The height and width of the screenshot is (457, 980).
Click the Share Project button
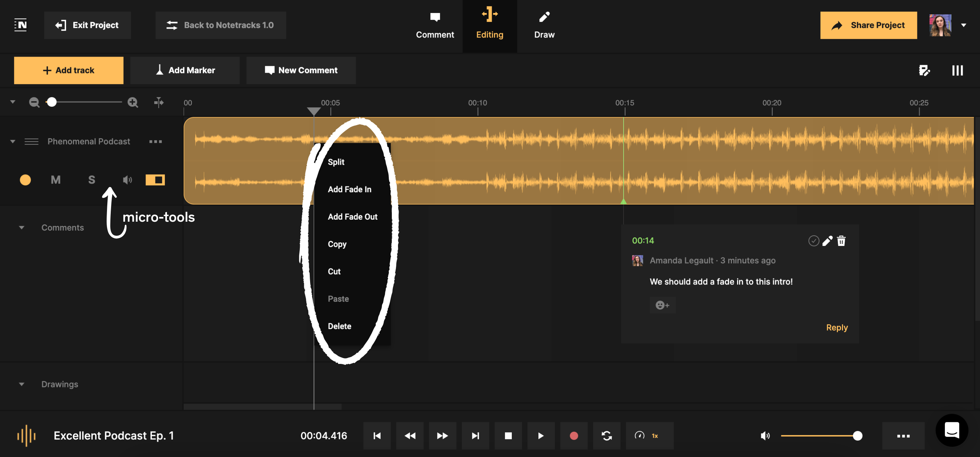click(869, 25)
